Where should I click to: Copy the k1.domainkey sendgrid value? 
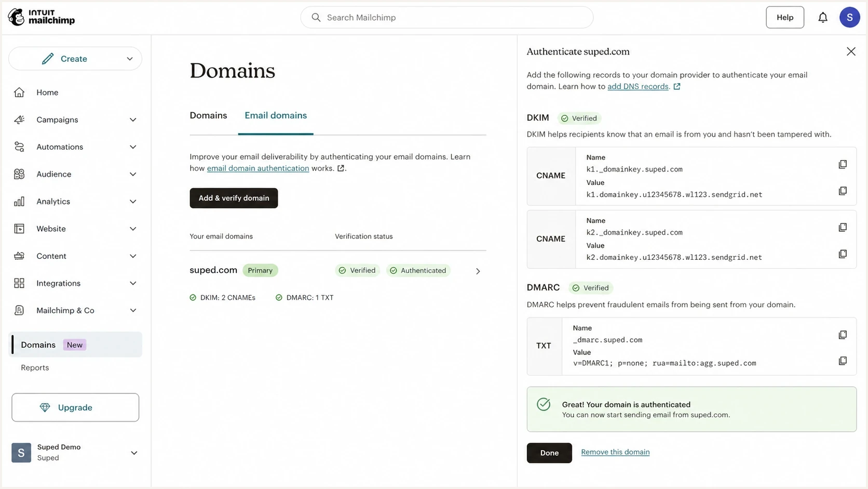pos(843,191)
